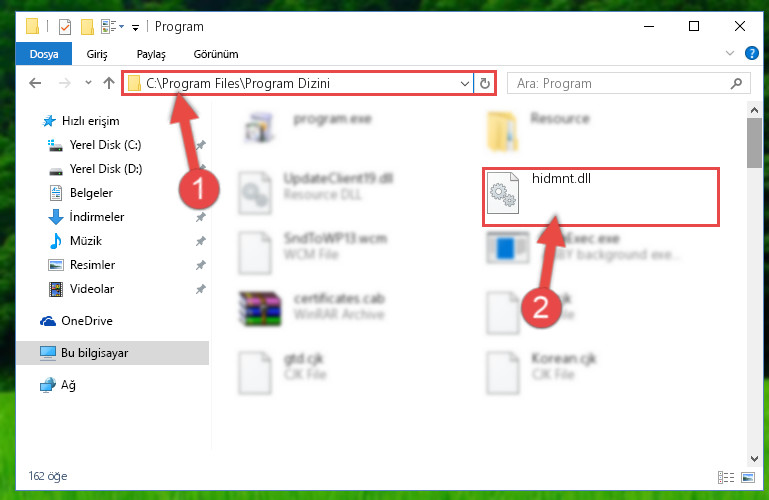Click in the Ara: Program search field
The image size is (769, 500).
[619, 84]
